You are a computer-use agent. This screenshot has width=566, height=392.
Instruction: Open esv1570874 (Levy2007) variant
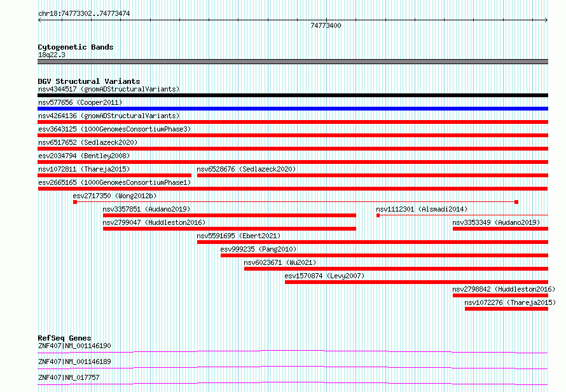(x=324, y=276)
